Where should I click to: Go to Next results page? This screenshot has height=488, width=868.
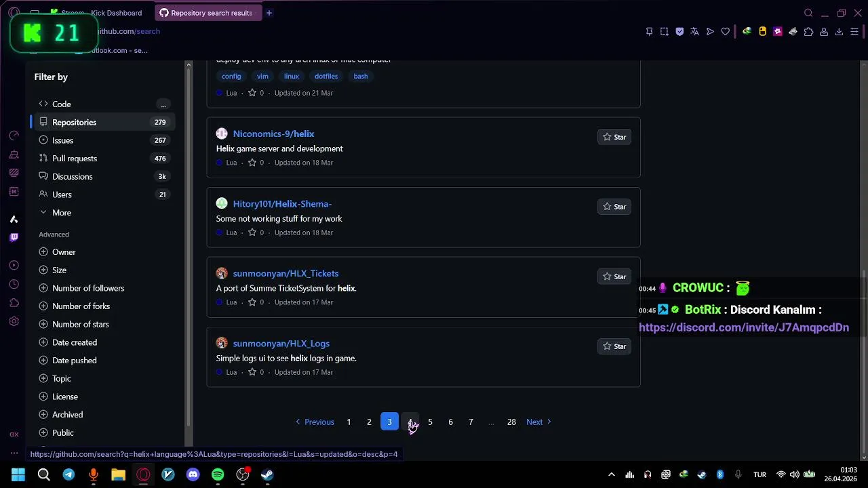(539, 422)
